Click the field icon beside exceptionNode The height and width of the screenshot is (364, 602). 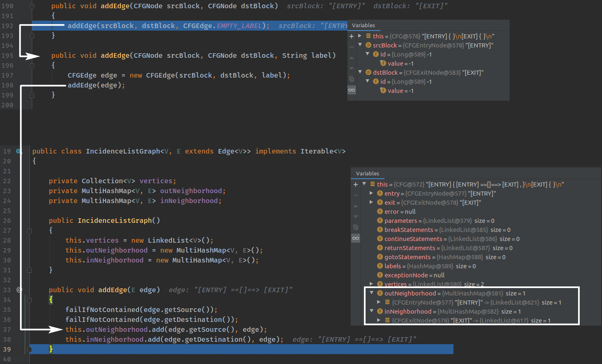click(380, 275)
